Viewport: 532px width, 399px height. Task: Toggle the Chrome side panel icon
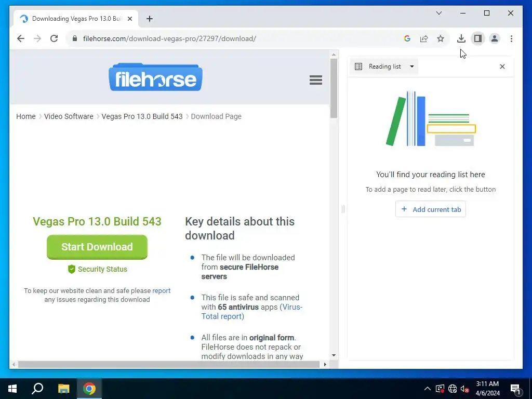(x=478, y=38)
